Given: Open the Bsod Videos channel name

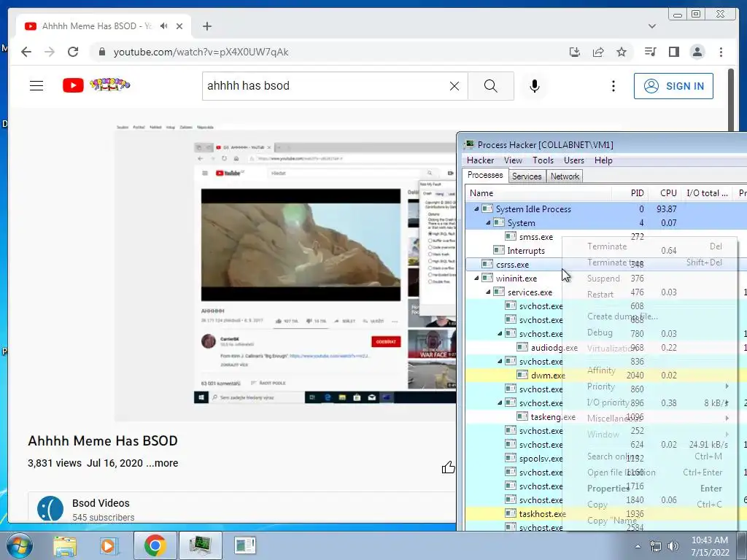Looking at the screenshot, I should pos(101,503).
